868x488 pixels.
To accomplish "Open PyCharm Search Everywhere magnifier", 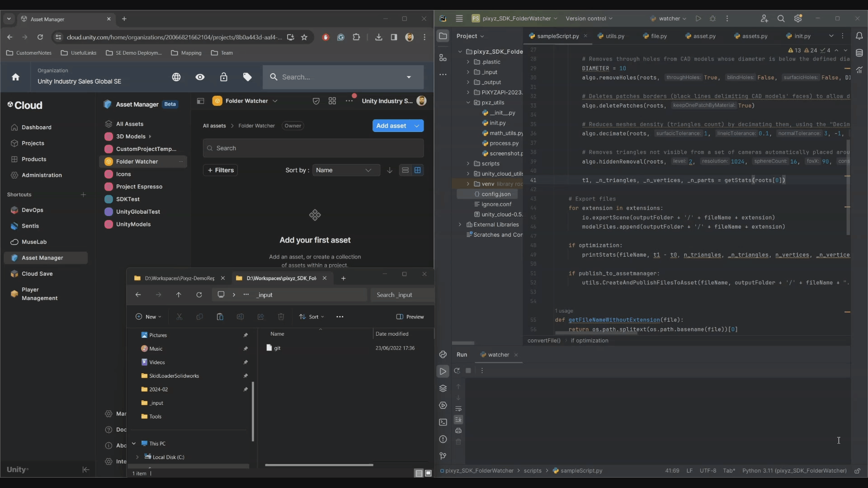I will [781, 19].
